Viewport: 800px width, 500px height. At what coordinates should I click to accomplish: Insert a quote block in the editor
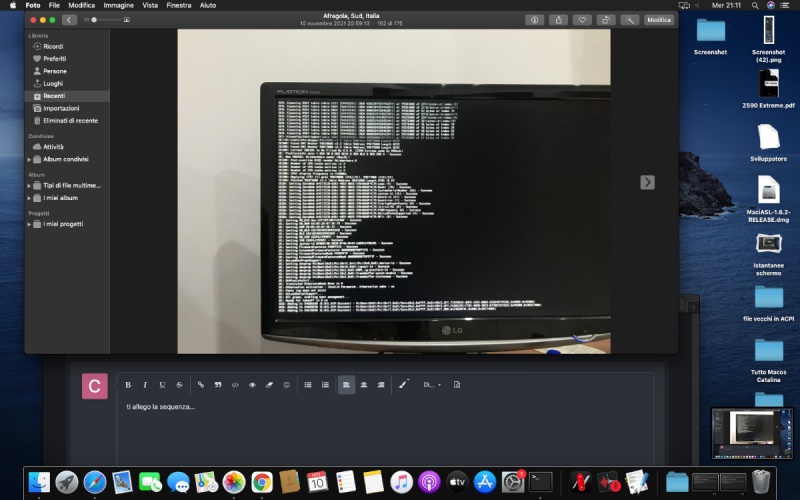coord(218,385)
